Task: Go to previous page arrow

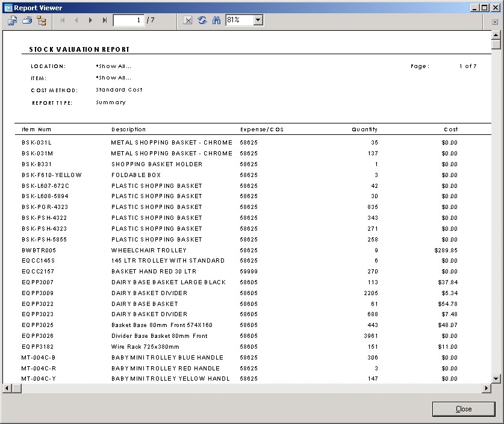Action: [x=76, y=20]
